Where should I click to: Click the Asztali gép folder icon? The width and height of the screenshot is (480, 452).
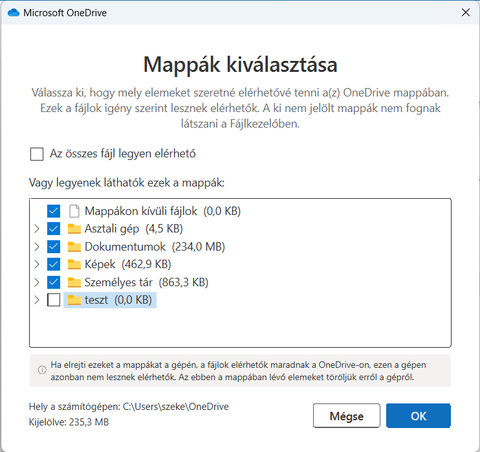click(74, 229)
